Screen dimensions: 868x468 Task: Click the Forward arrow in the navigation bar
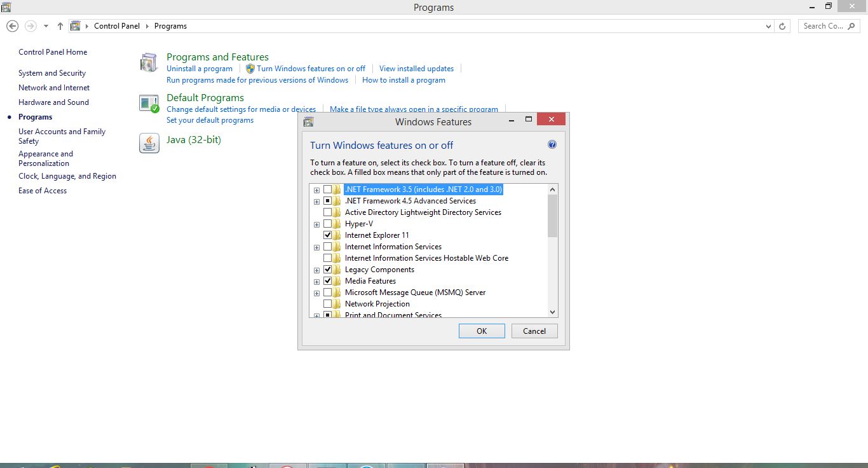[x=31, y=26]
